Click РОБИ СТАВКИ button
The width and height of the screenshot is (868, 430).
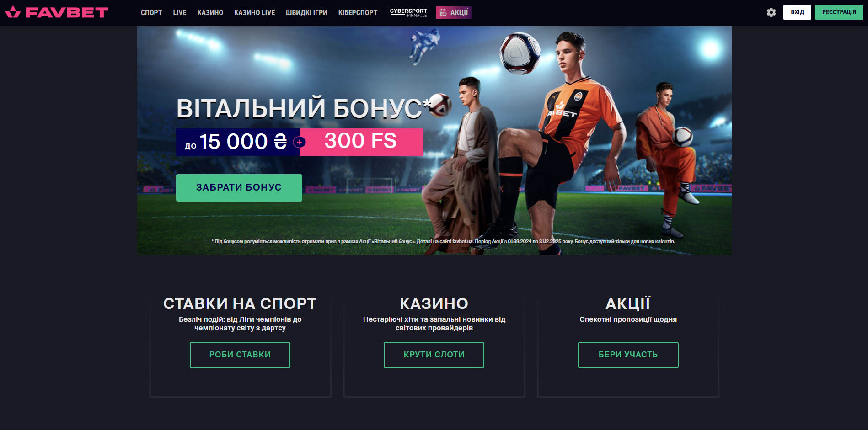pyautogui.click(x=240, y=355)
